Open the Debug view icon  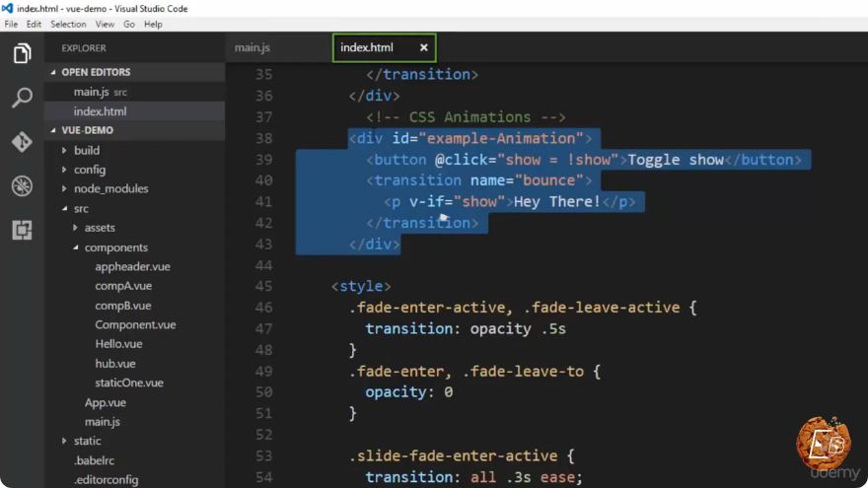pos(22,186)
